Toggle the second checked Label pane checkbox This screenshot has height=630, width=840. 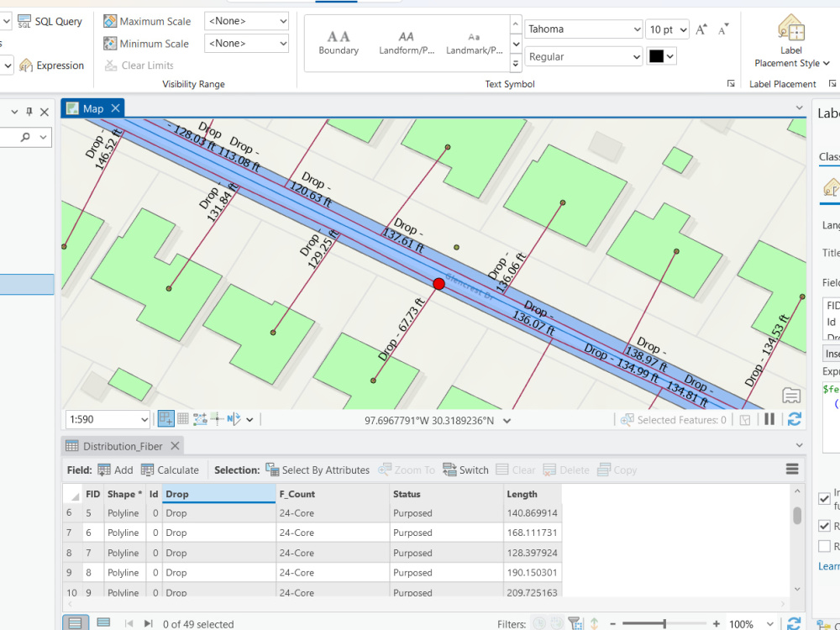click(825, 526)
